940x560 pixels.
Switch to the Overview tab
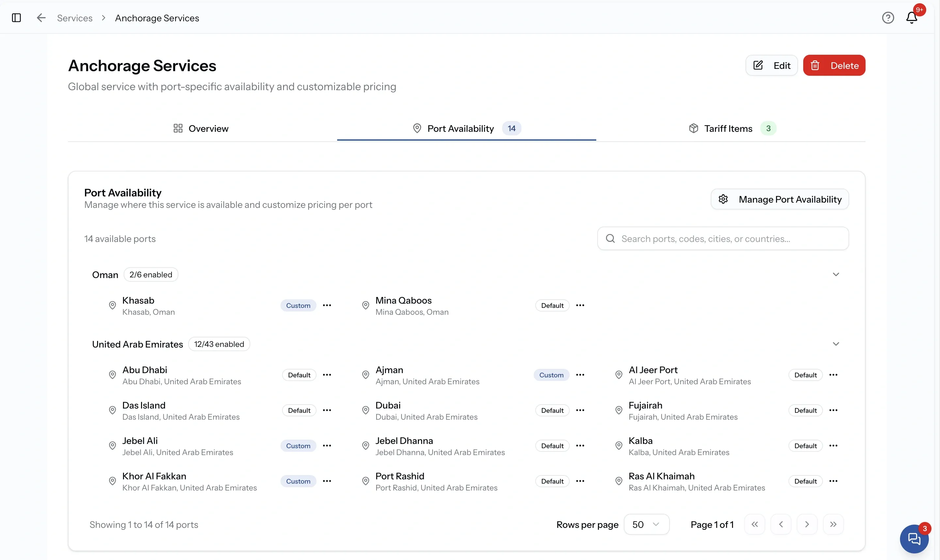point(201,129)
